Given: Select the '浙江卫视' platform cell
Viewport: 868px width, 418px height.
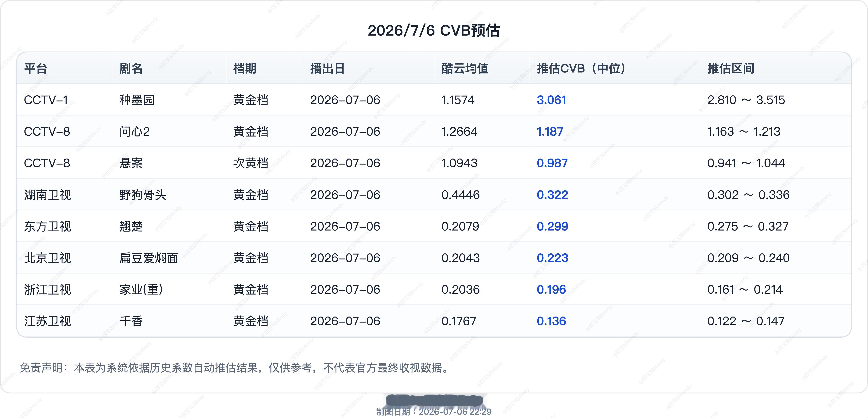Looking at the screenshot, I should [x=48, y=290].
